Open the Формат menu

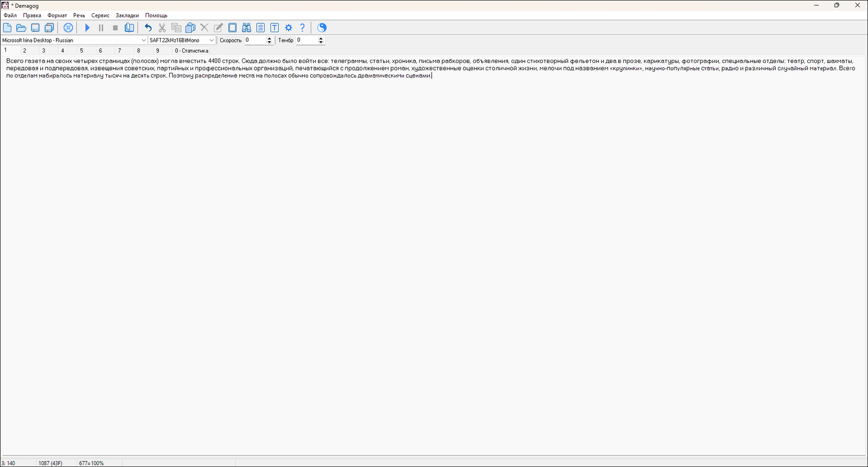(57, 15)
